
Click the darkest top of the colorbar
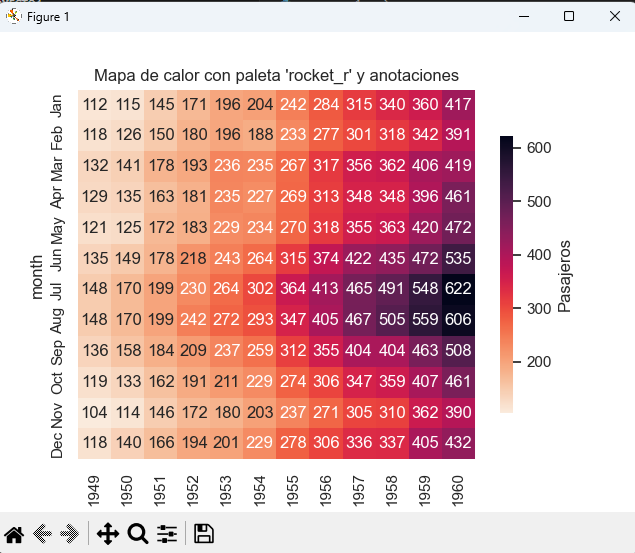click(507, 140)
